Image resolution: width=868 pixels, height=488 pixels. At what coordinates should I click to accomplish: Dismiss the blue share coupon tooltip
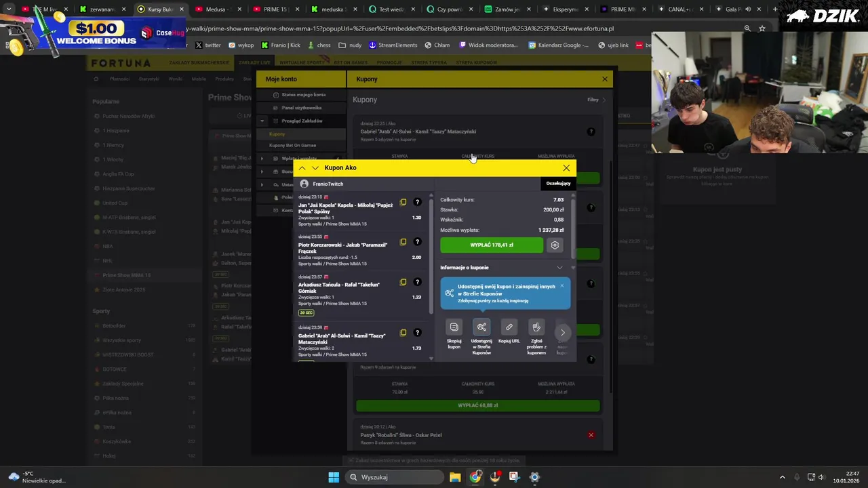[x=561, y=285]
